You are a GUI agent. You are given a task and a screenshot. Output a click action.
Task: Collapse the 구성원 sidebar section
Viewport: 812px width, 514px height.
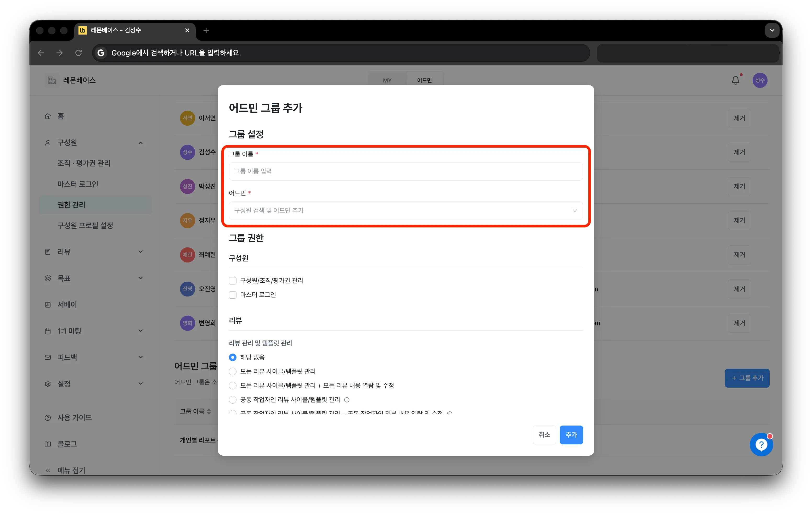(x=141, y=143)
